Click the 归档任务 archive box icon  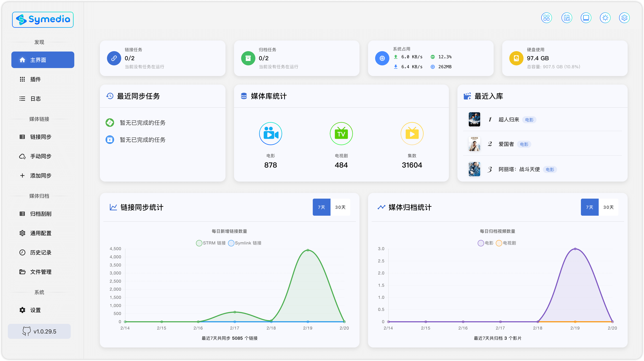coord(248,58)
